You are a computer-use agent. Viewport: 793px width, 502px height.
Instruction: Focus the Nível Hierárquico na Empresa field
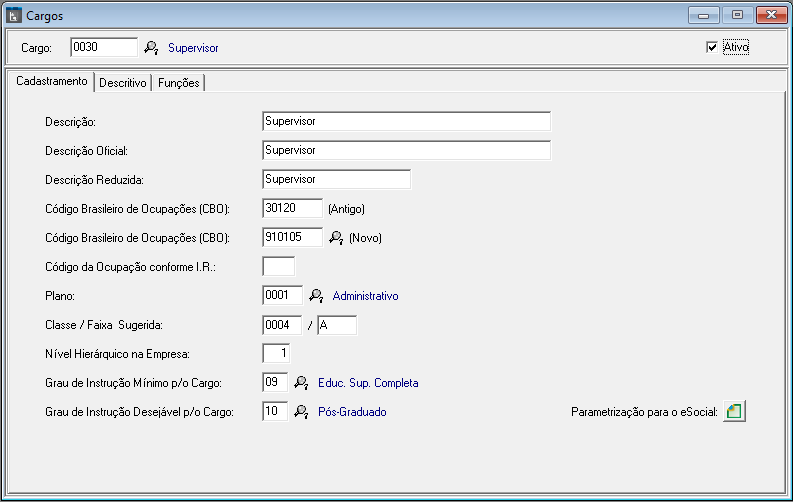(x=276, y=353)
